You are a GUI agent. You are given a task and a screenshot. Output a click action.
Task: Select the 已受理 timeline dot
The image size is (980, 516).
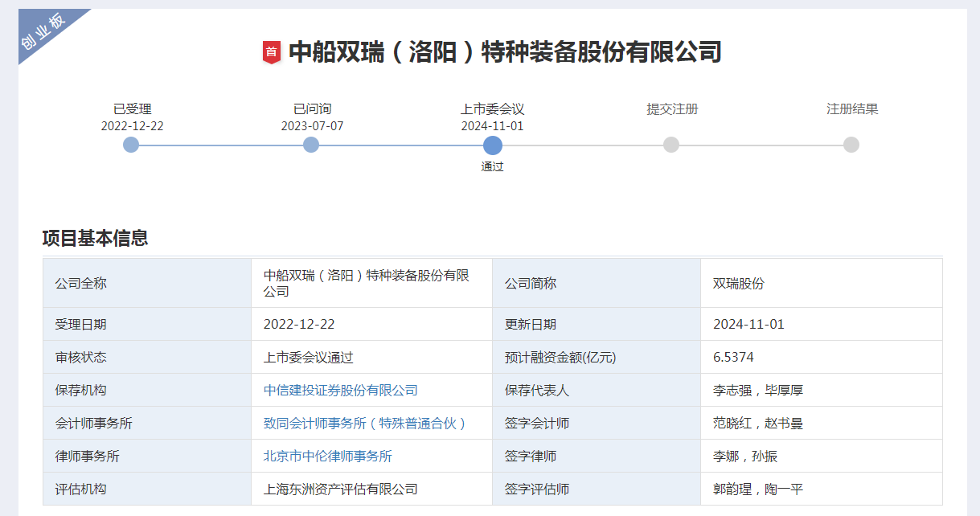tap(131, 145)
